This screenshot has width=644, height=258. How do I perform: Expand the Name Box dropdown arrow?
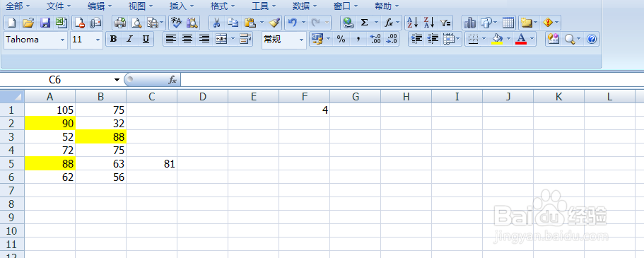(x=117, y=80)
